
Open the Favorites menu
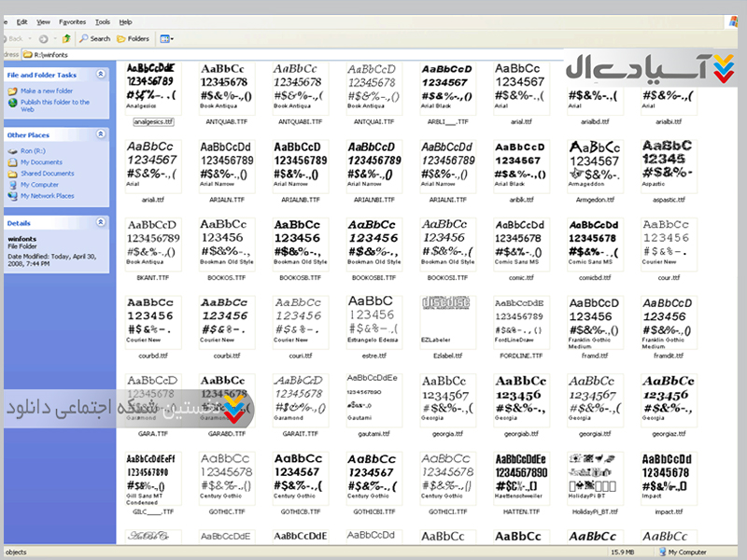coord(71,21)
